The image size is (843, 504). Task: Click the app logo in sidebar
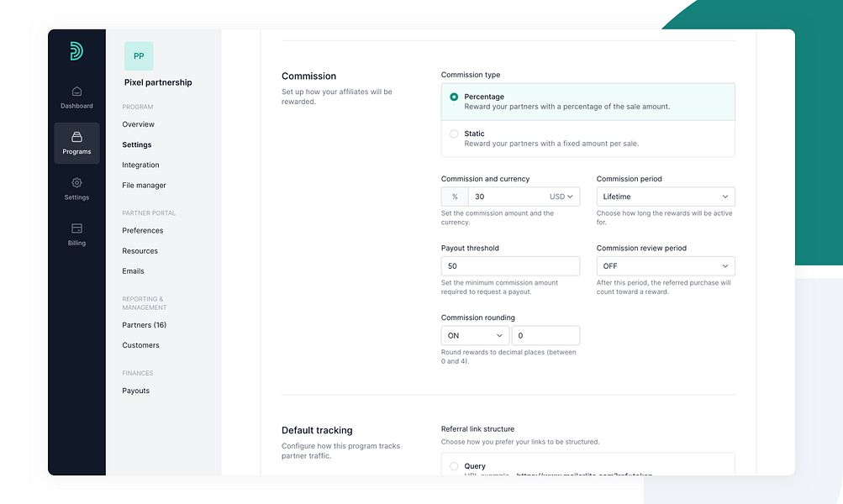click(76, 51)
